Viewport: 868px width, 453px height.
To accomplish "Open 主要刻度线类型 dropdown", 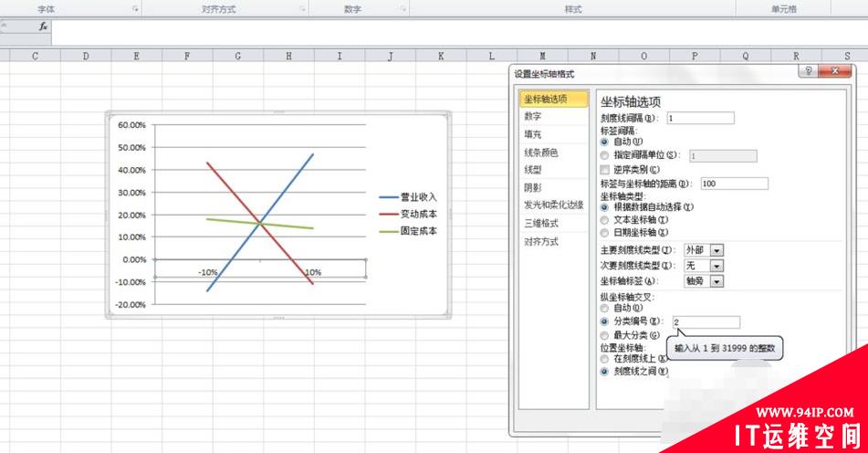I will pos(716,250).
